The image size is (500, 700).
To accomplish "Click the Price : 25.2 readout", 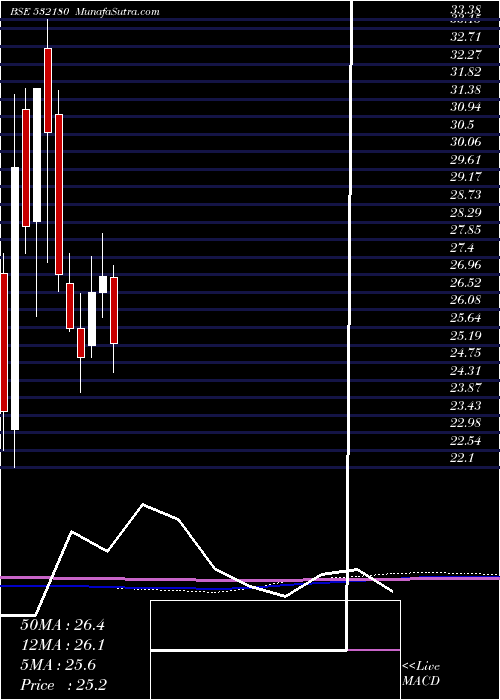I will (x=63, y=685).
